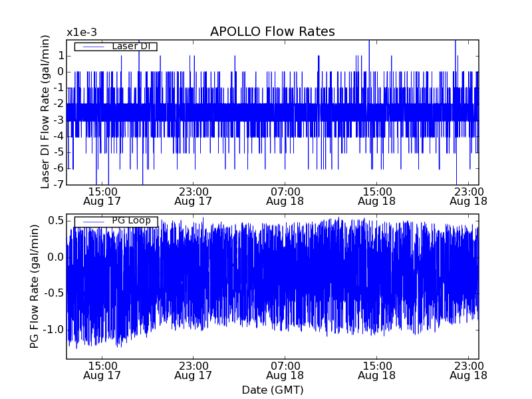Viewport: 532px width, 399px height.
Task: Select the 0.5 y-axis tick on bottom plot
Action: 56,221
